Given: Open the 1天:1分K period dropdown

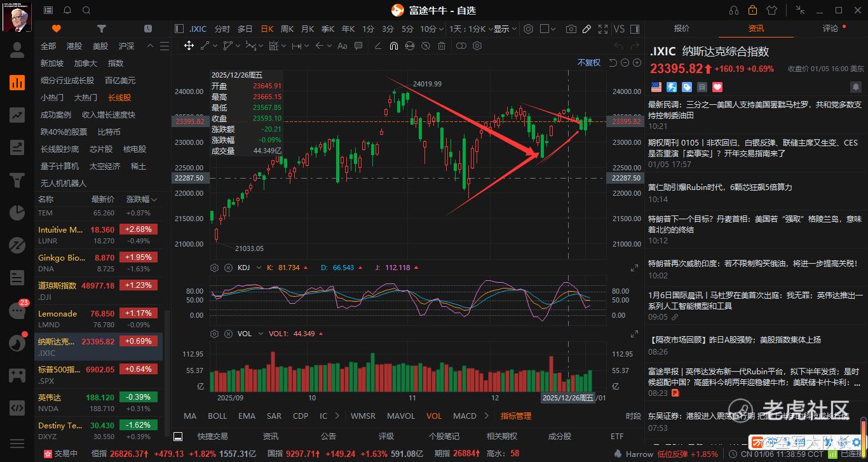Looking at the screenshot, I should pos(471,29).
